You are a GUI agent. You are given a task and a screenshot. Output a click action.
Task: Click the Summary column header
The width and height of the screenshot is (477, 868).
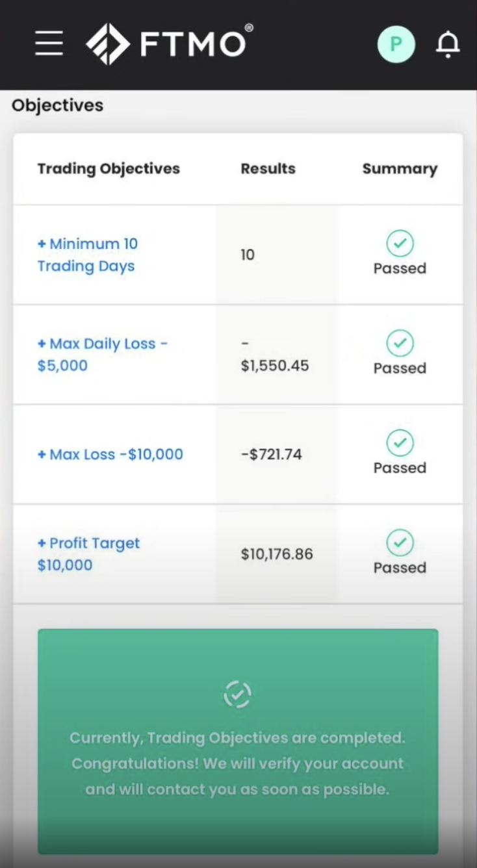(400, 169)
